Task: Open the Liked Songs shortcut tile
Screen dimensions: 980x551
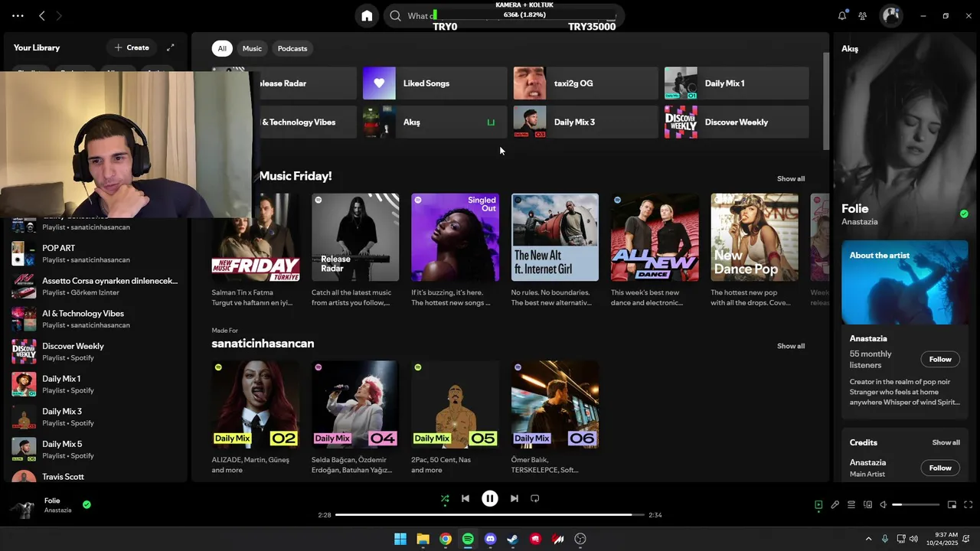Action: [435, 83]
